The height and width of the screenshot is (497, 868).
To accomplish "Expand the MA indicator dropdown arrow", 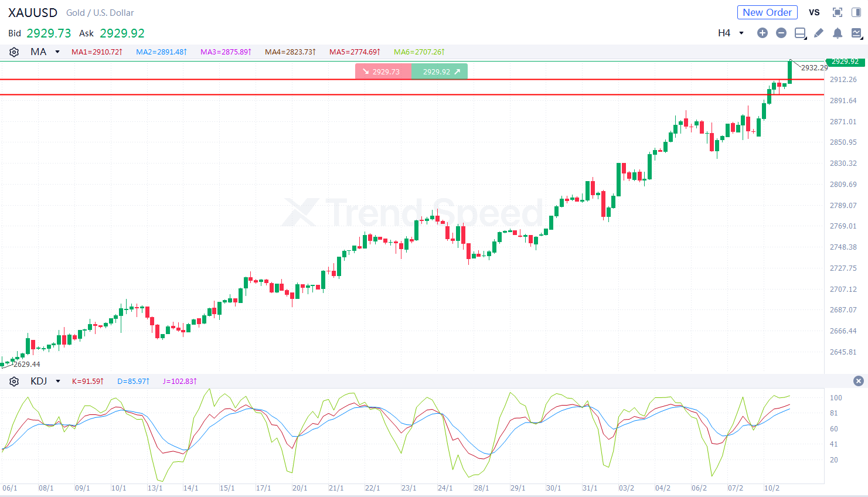I will [x=57, y=52].
